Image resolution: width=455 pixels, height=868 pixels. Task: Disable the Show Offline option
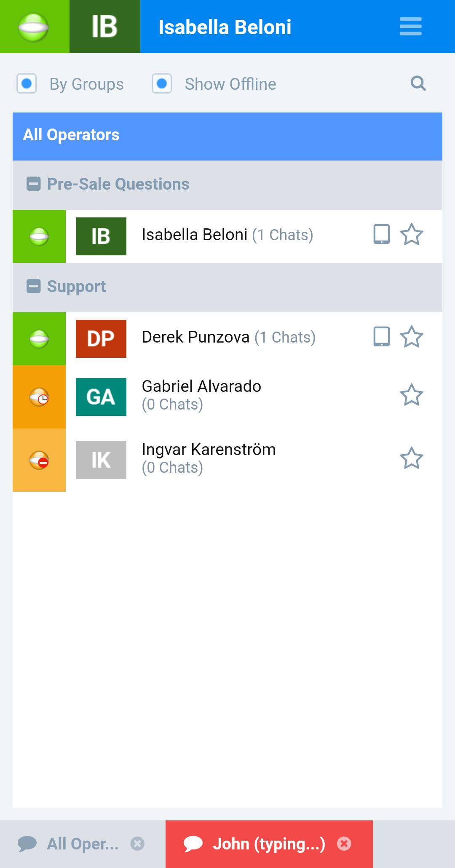tap(162, 83)
